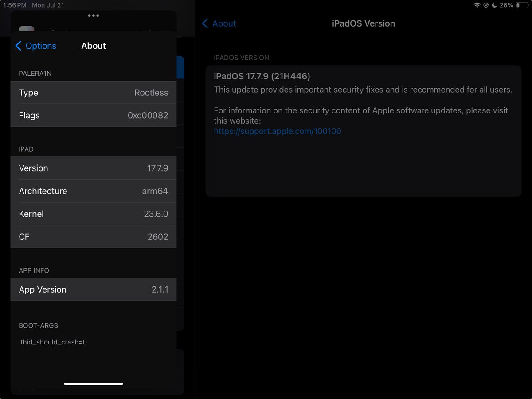Select the Architecture arm64 row

[x=94, y=191]
